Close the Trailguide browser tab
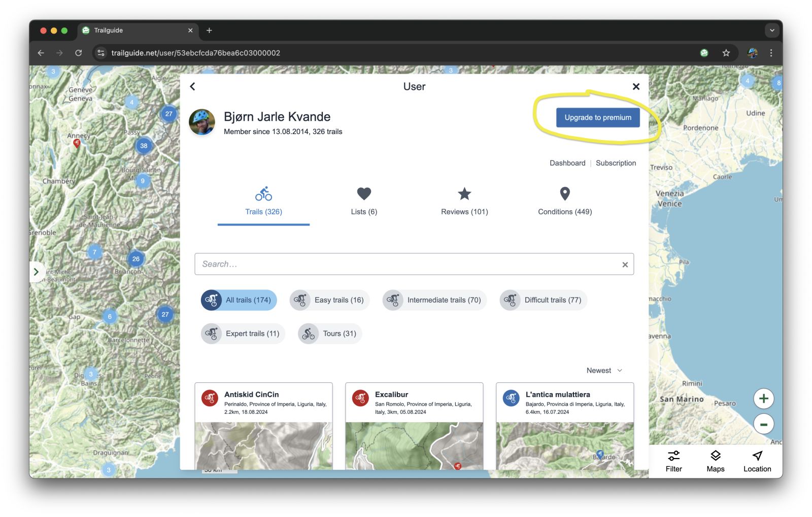The height and width of the screenshot is (517, 812). tap(190, 30)
